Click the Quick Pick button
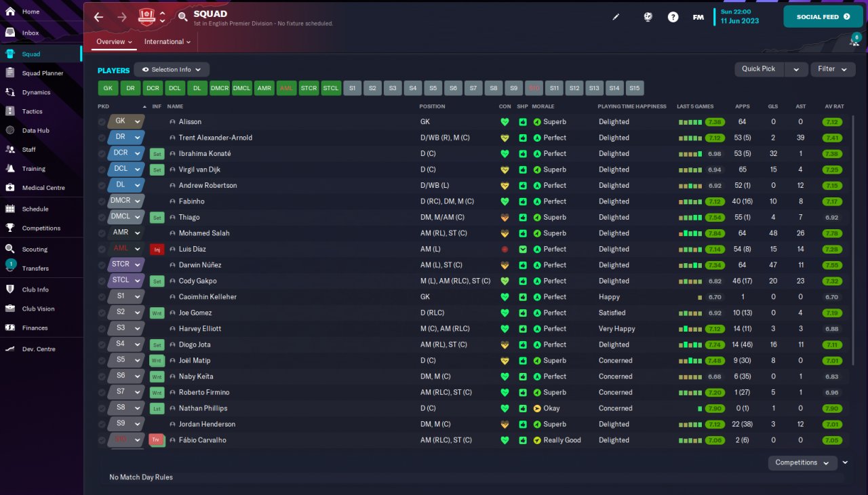Viewport: 868px width, 495px height. [x=759, y=69]
